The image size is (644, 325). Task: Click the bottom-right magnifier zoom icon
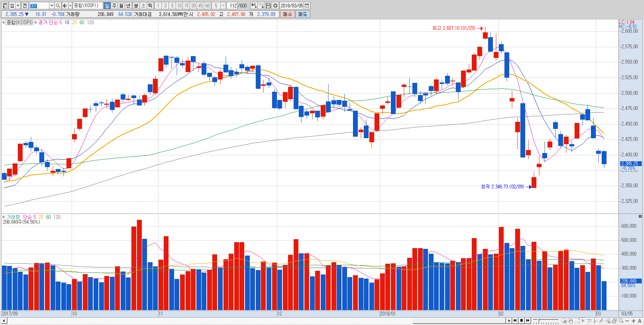[621, 321]
